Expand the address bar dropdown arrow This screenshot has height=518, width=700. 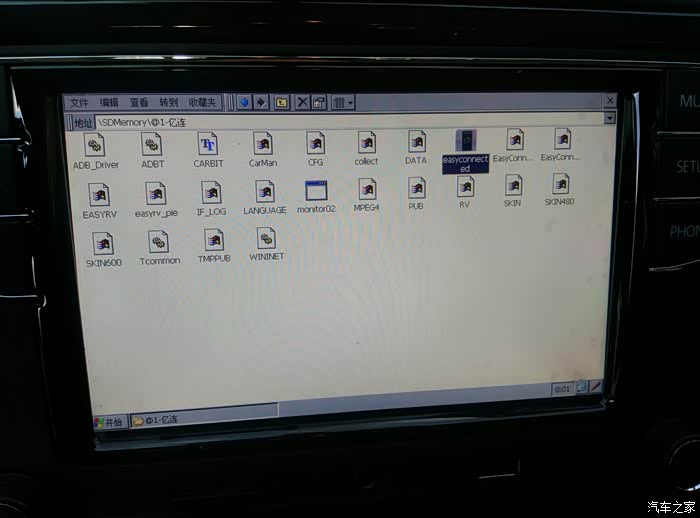pos(609,118)
